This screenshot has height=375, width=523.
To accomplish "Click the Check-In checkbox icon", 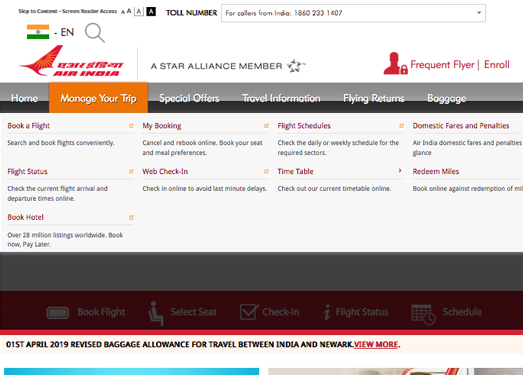I will (x=249, y=312).
